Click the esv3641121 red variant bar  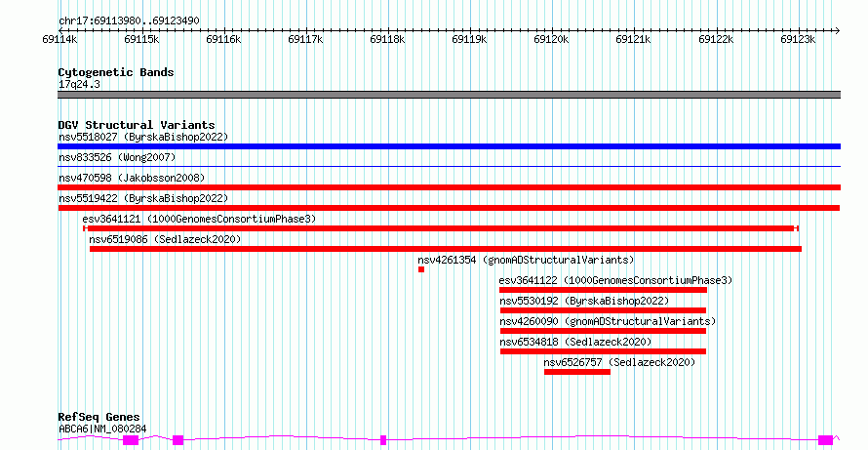pos(441,228)
